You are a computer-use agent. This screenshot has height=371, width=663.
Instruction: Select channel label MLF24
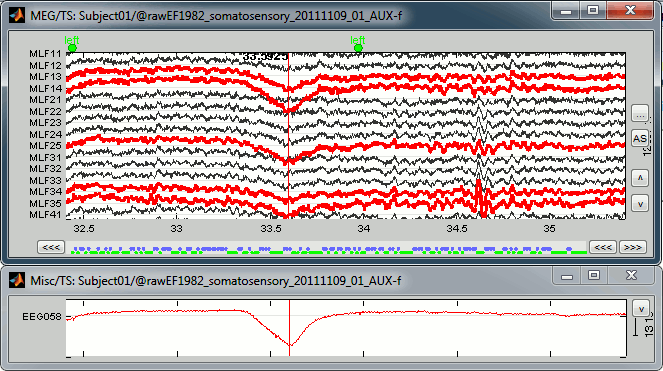pos(45,134)
